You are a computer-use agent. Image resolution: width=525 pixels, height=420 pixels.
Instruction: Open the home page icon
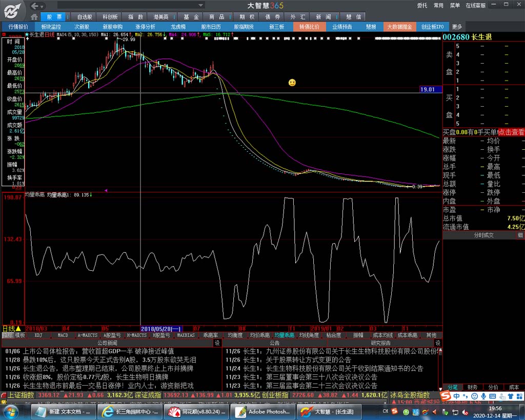(x=34, y=17)
